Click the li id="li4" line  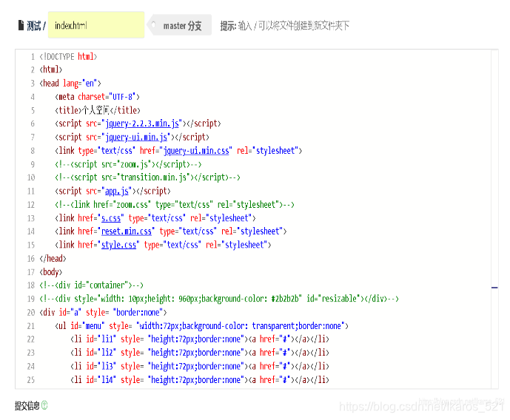[x=200, y=380]
